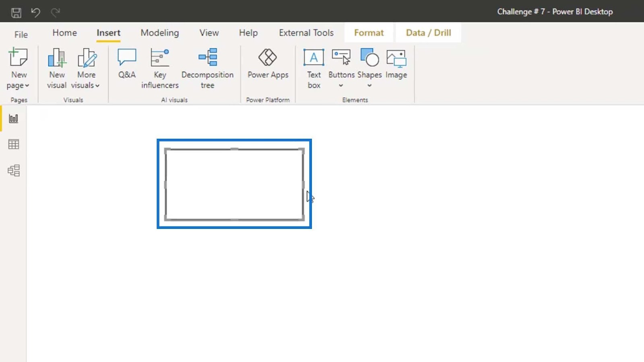
Task: Open the Model view in sidebar
Action: click(14, 171)
